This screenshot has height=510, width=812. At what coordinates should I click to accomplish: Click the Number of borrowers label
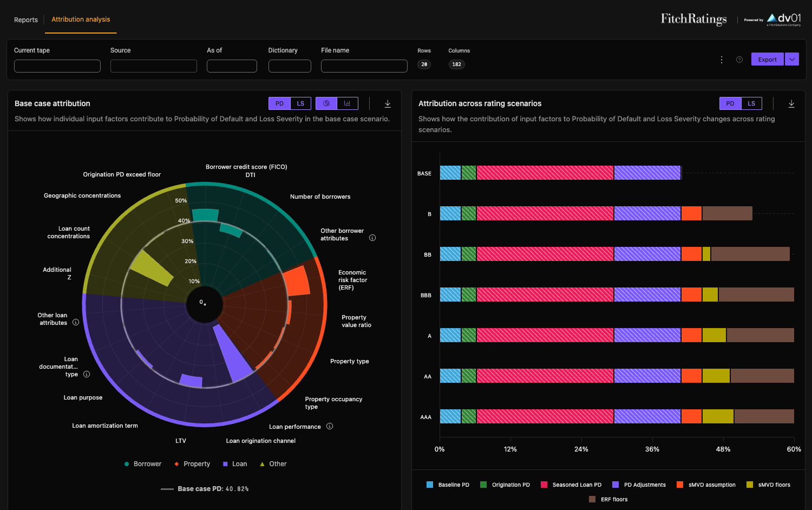tap(320, 197)
